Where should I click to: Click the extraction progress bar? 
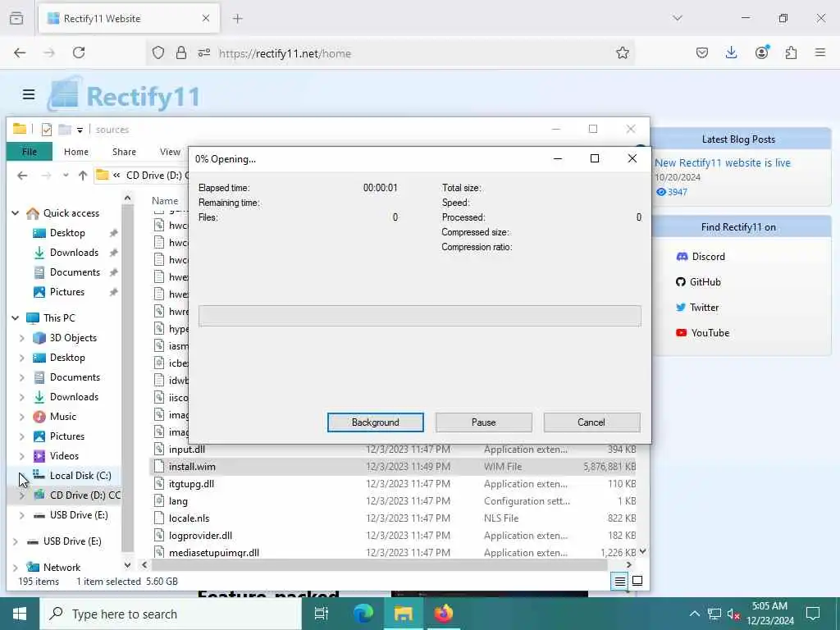pyautogui.click(x=419, y=316)
